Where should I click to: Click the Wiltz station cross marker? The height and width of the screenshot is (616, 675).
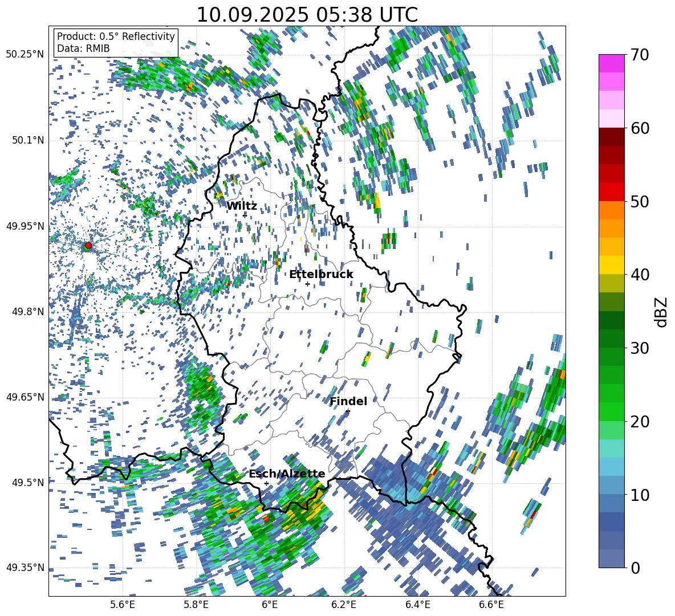click(245, 215)
